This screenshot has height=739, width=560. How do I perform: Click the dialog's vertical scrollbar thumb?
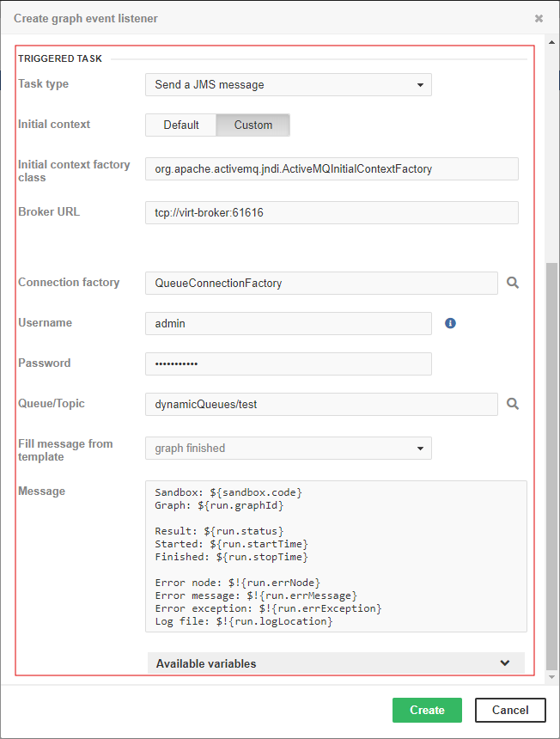pos(551,464)
